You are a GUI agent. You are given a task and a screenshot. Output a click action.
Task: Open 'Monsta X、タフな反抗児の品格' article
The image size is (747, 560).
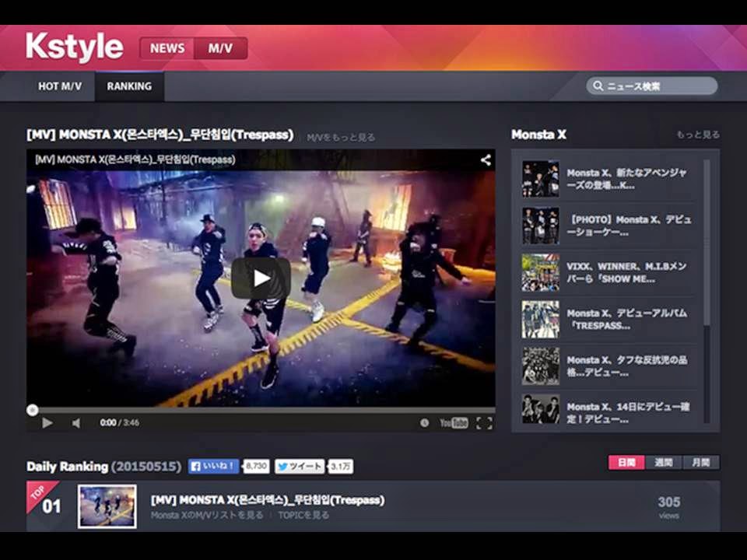[x=626, y=366]
